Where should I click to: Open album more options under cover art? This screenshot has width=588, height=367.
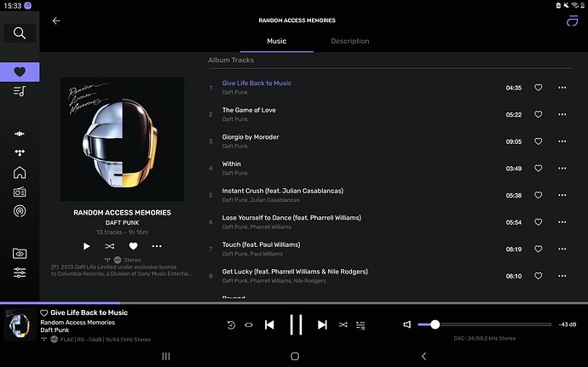(157, 246)
